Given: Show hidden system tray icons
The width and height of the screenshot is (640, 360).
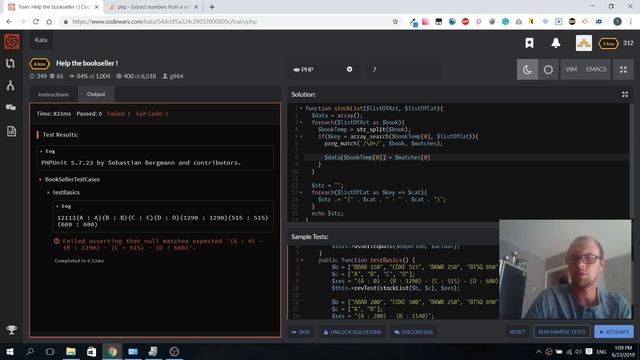Looking at the screenshot, I should tap(539, 351).
